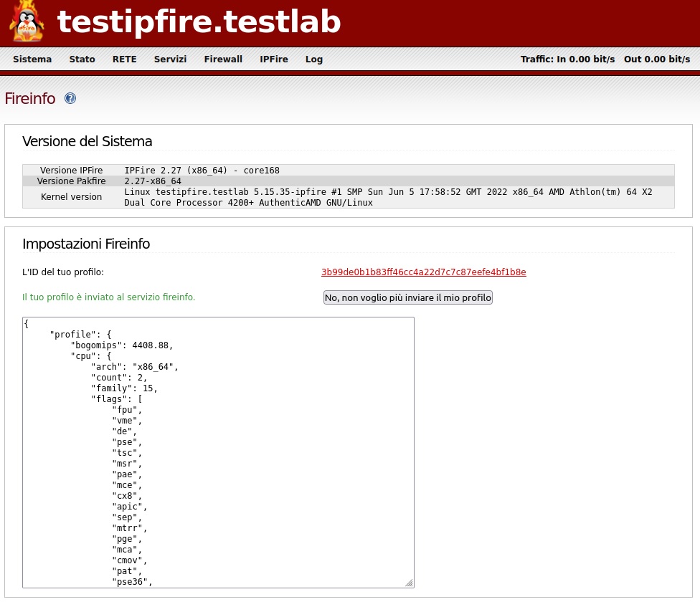Screen dimensions: 700x612
Task: Click the "flags": [ line
Action: pyautogui.click(x=116, y=398)
